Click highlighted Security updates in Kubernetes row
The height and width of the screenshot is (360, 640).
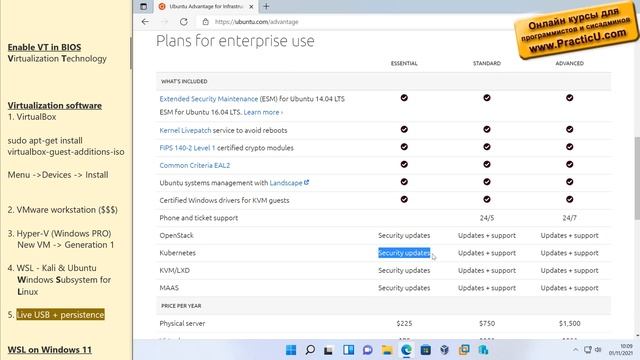404,253
